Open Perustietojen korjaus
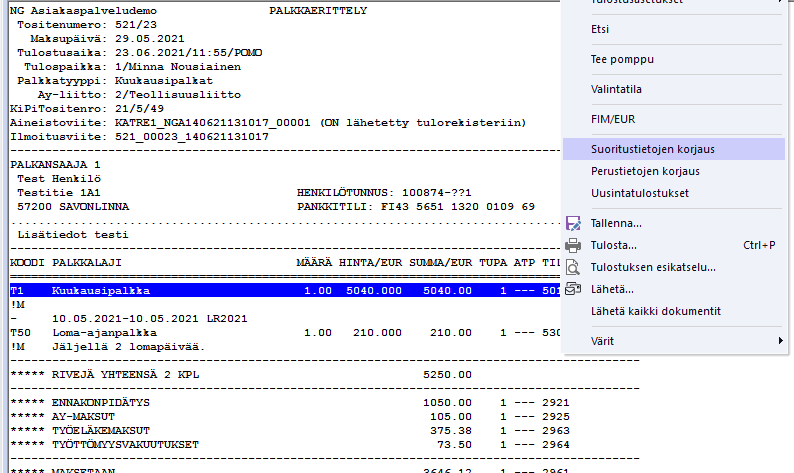 click(x=645, y=171)
